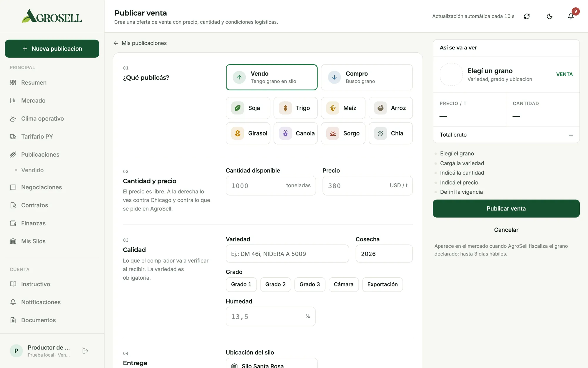Choose Grado 2 quality chip

click(275, 284)
